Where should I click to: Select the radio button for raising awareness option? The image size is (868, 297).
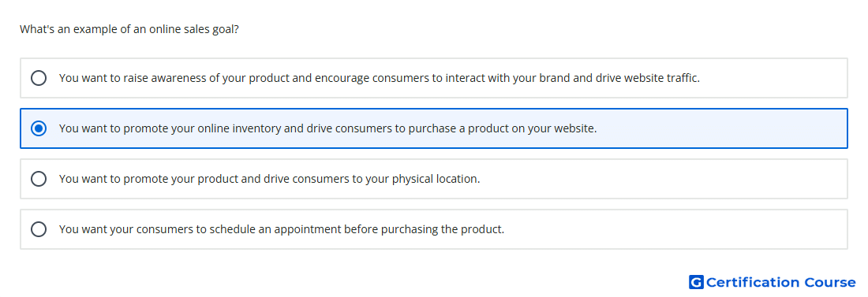pos(39,78)
